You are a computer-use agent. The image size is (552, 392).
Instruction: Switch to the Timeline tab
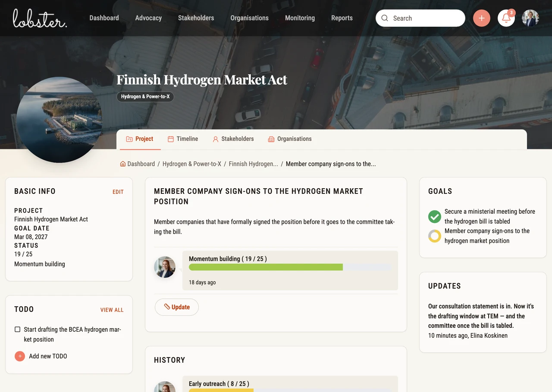click(183, 139)
